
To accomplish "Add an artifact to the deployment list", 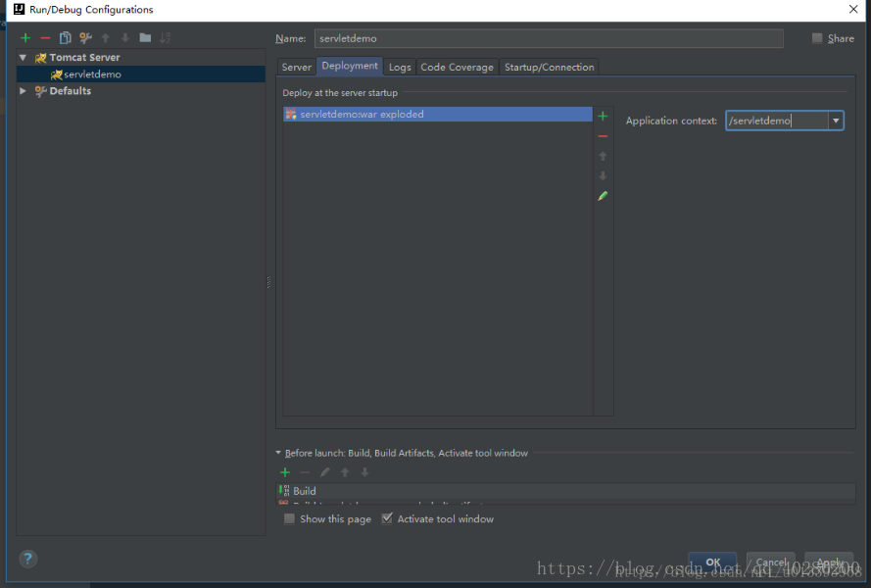I will pos(603,117).
